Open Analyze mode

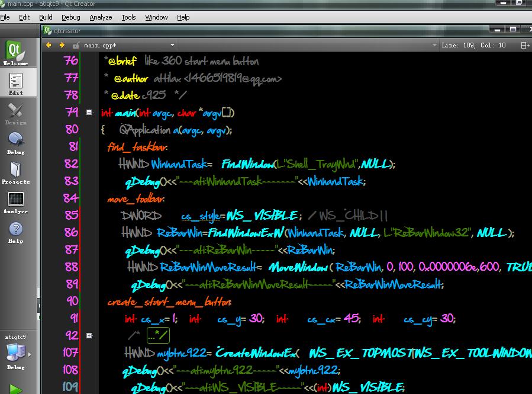[x=15, y=203]
